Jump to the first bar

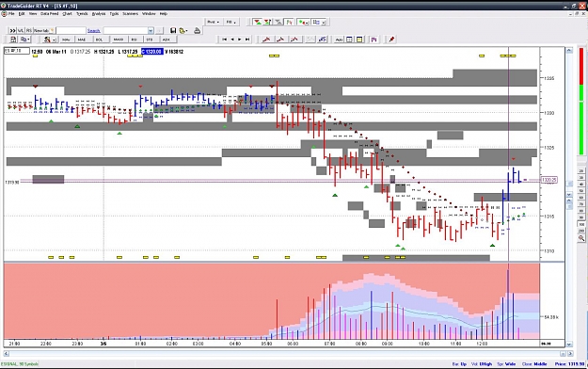224,40
